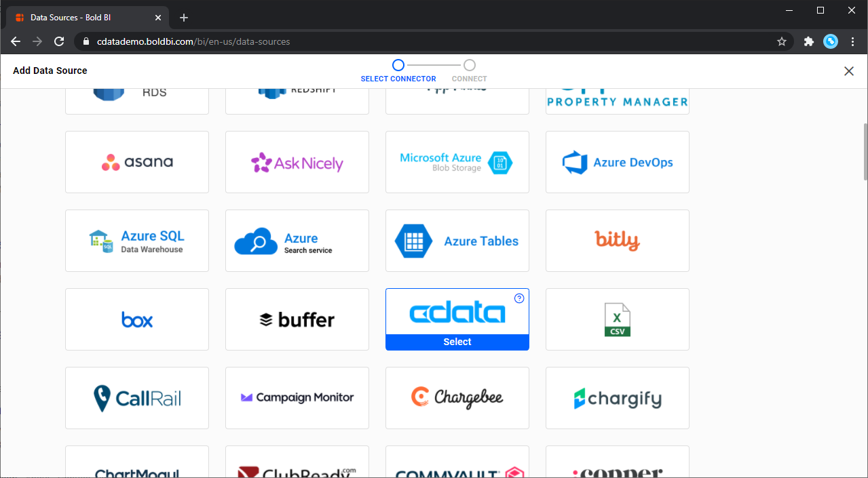Select the Azure Tables connector
868x478 pixels.
(457, 241)
